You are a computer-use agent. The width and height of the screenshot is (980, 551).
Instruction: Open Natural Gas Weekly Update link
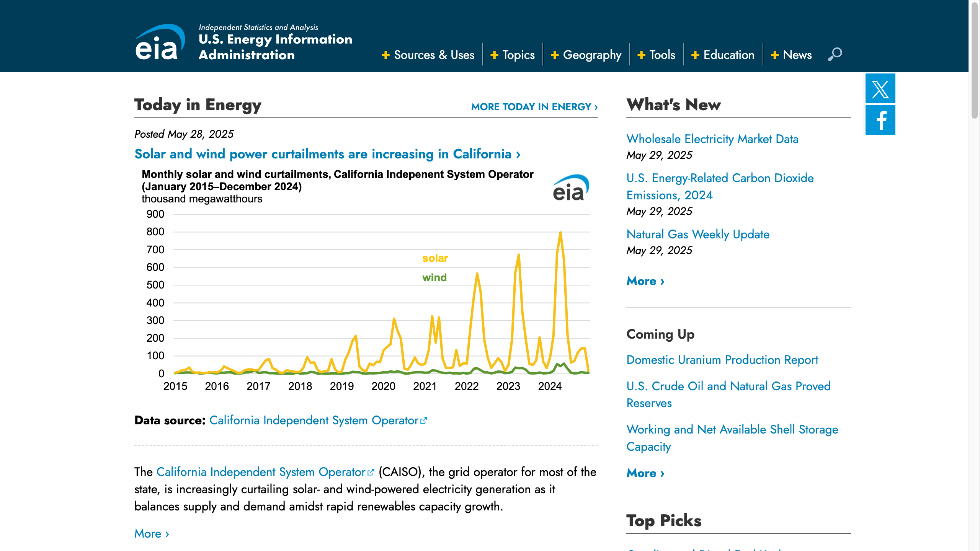pos(697,234)
